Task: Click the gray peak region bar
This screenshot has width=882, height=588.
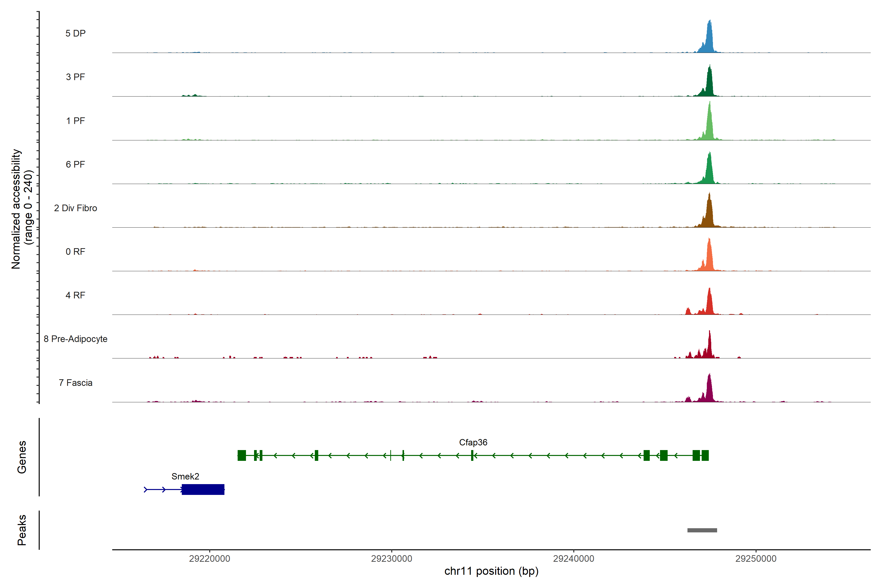Action: click(702, 530)
